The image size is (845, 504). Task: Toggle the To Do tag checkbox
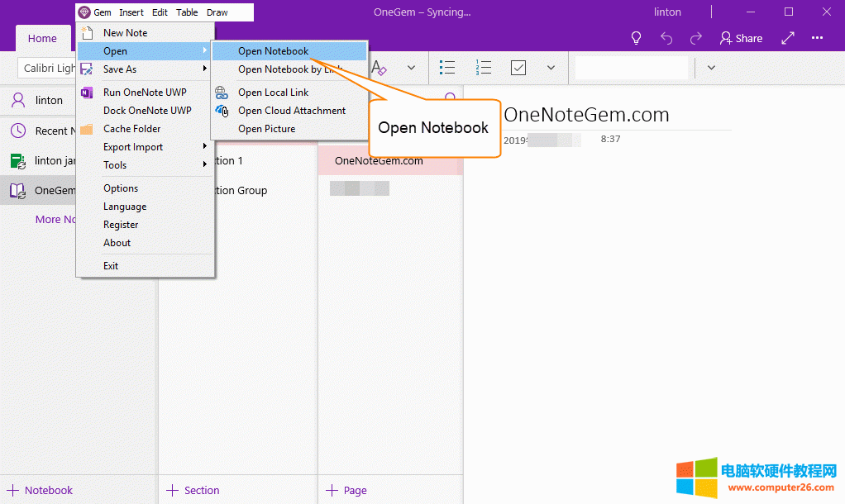pyautogui.click(x=518, y=67)
